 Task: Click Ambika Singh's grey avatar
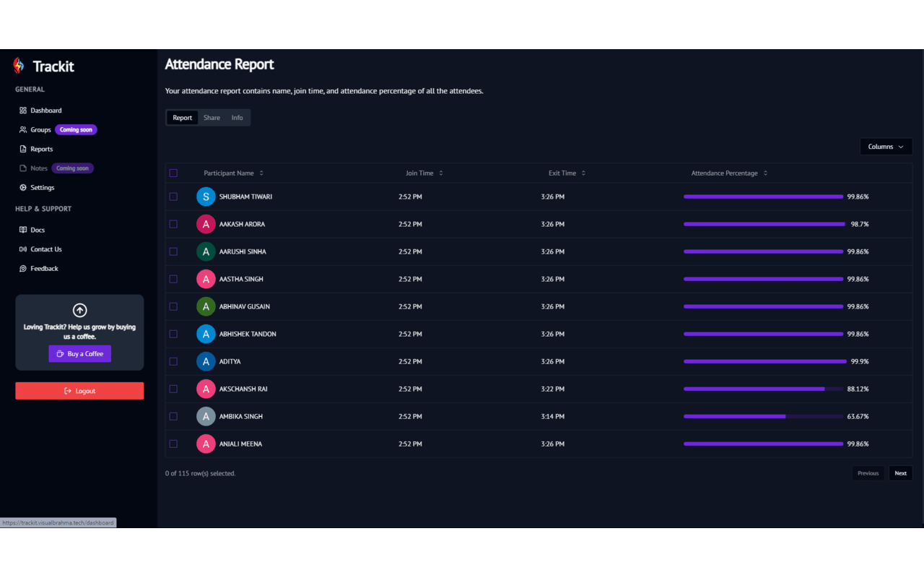[206, 416]
